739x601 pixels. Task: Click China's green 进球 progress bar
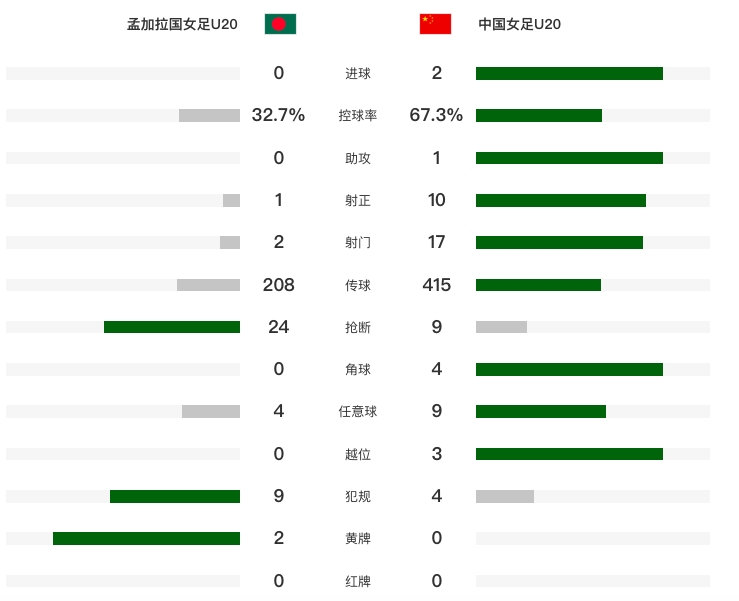(x=569, y=73)
